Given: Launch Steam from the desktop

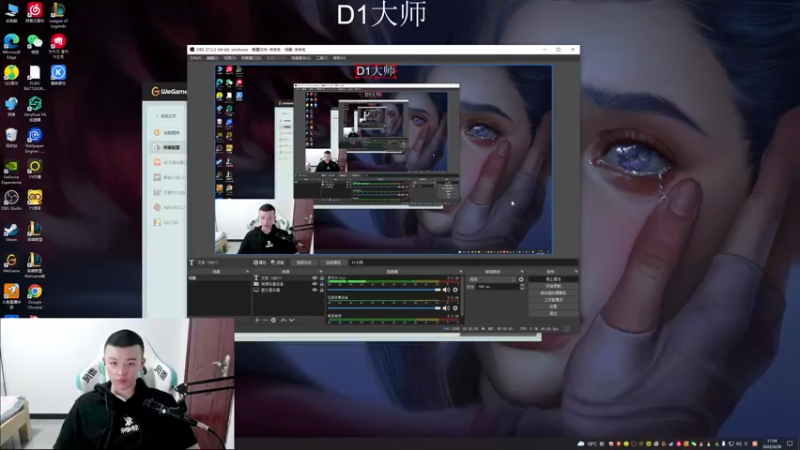Looking at the screenshot, I should [11, 232].
